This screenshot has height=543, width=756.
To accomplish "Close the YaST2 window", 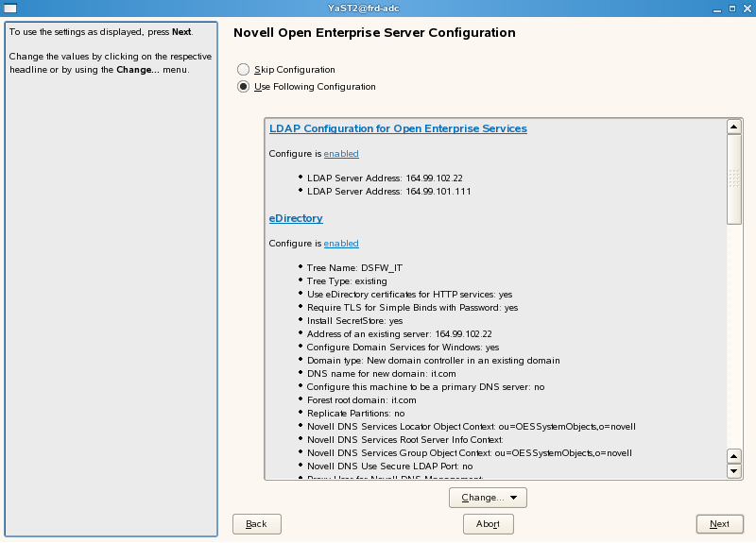I will [746, 8].
